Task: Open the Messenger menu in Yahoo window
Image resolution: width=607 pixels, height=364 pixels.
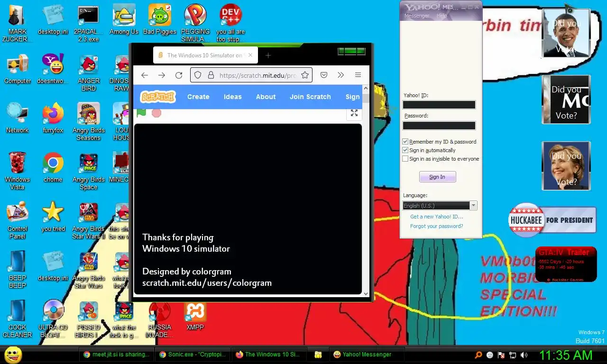Action: 417,16
